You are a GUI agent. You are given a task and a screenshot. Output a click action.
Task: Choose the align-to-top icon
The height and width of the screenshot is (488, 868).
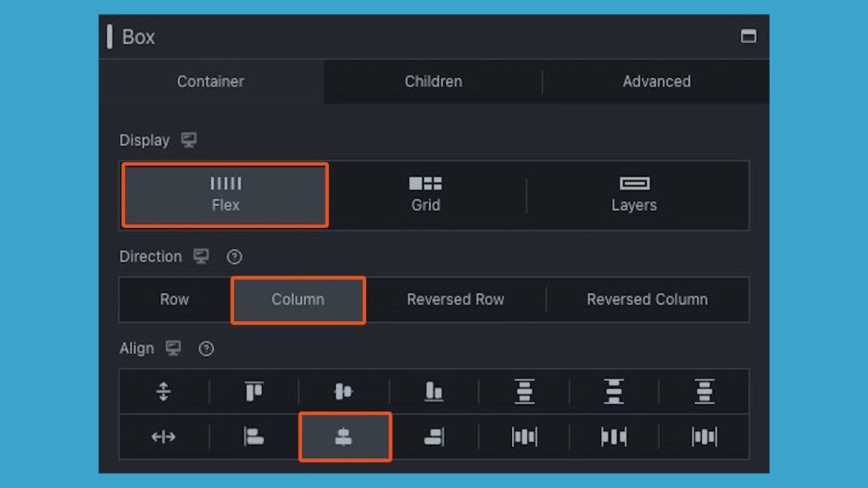coord(253,391)
